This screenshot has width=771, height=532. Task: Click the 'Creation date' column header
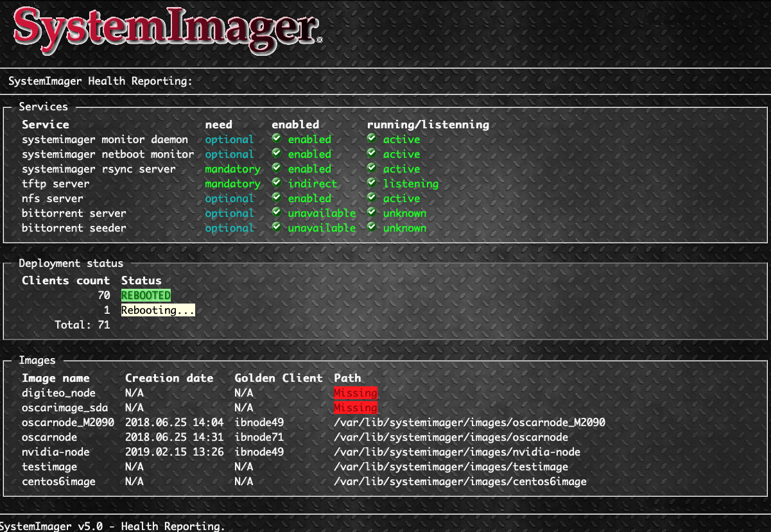pos(169,378)
